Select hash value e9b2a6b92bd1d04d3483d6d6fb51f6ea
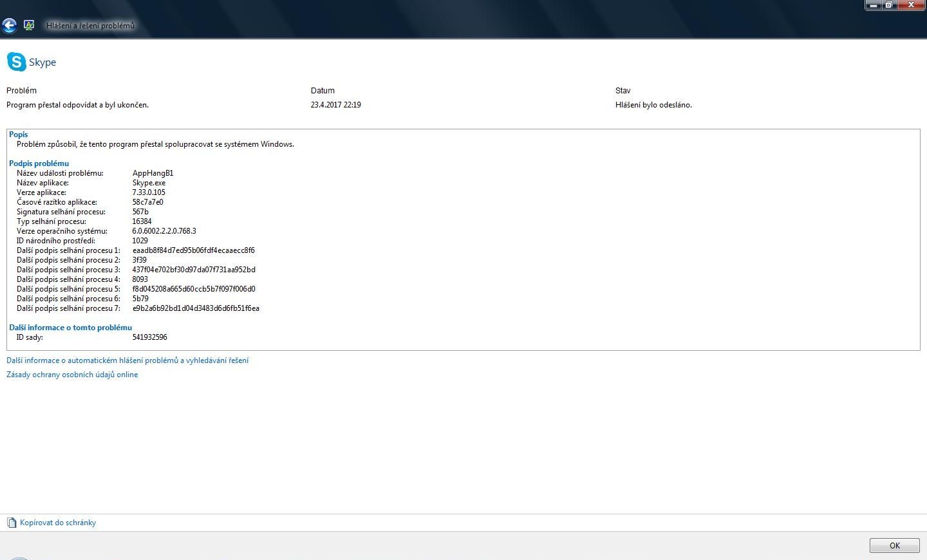This screenshot has width=927, height=560. [196, 308]
